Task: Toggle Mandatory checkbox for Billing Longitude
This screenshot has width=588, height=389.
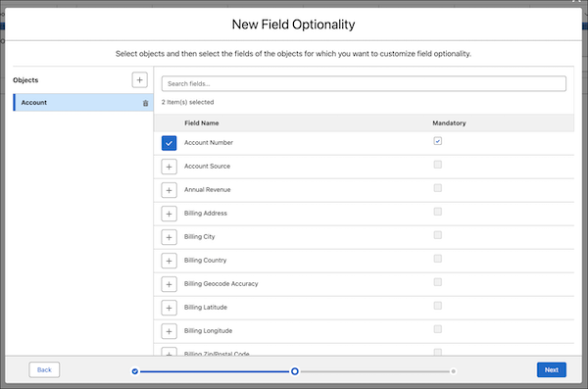Action: click(x=438, y=329)
